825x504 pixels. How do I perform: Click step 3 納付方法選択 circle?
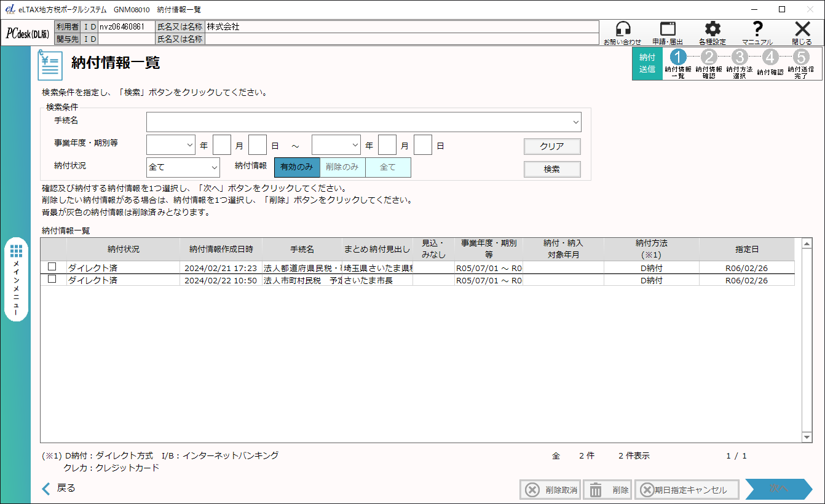point(740,57)
